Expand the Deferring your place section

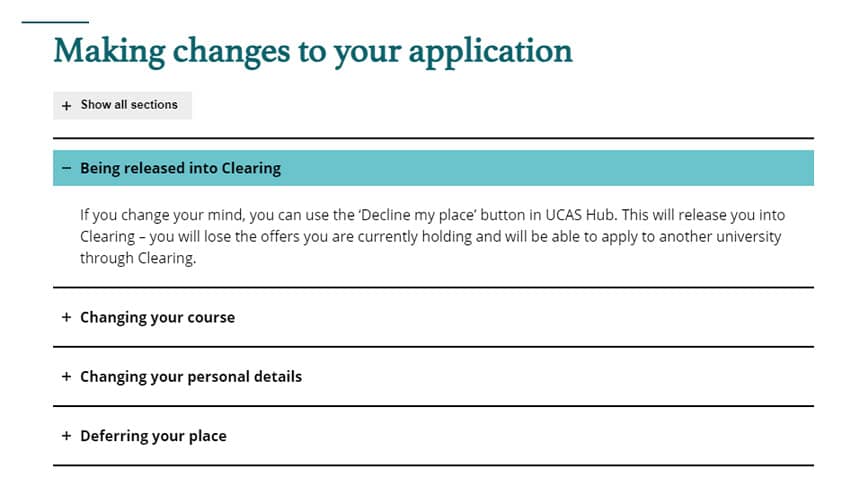click(433, 435)
